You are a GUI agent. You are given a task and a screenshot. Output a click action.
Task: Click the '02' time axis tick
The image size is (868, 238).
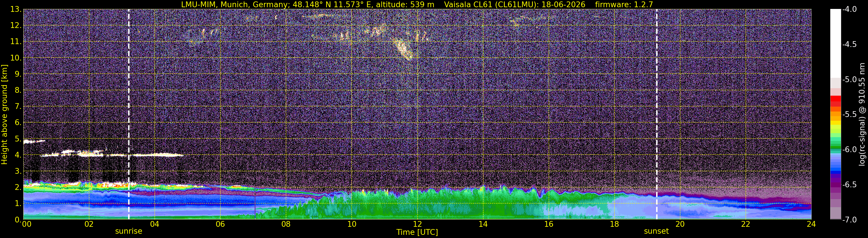(x=89, y=224)
